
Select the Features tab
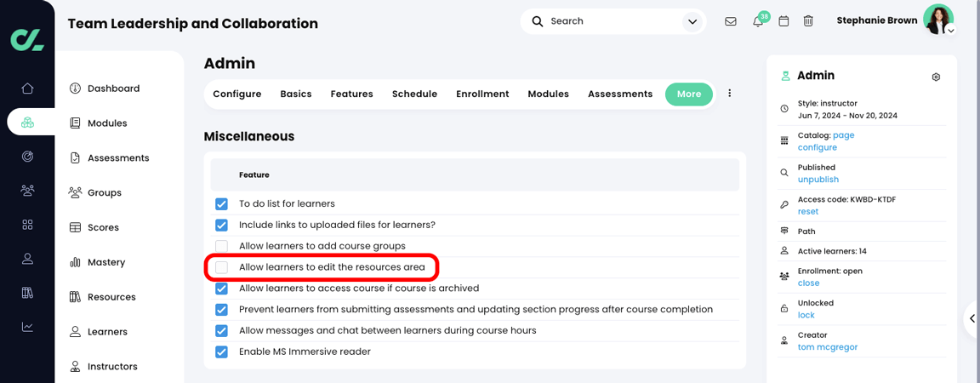coord(352,94)
